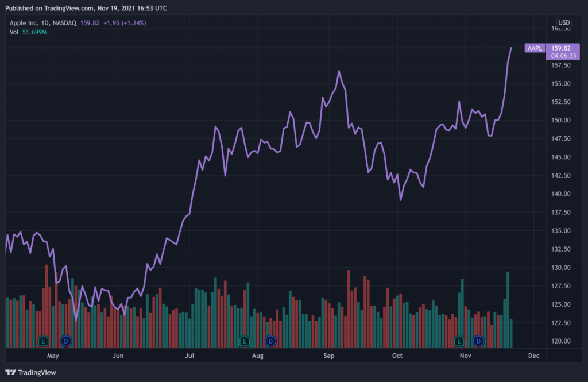Screen dimensions: 588x382
Task: Click the 142.50 price axis label
Action: (x=560, y=176)
